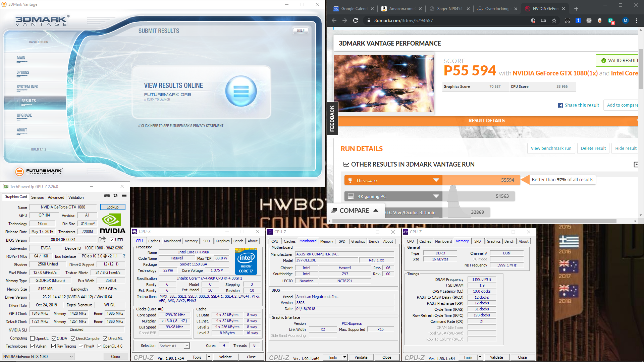The height and width of the screenshot is (362, 644).
Task: Toggle the DirectML checkbox
Action: [x=105, y=339]
